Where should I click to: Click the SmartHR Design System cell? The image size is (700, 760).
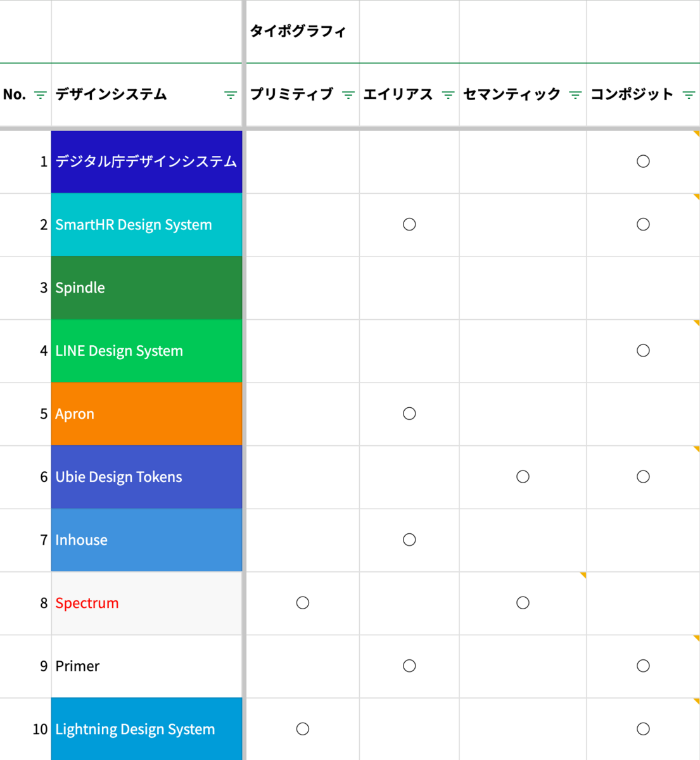point(146,225)
